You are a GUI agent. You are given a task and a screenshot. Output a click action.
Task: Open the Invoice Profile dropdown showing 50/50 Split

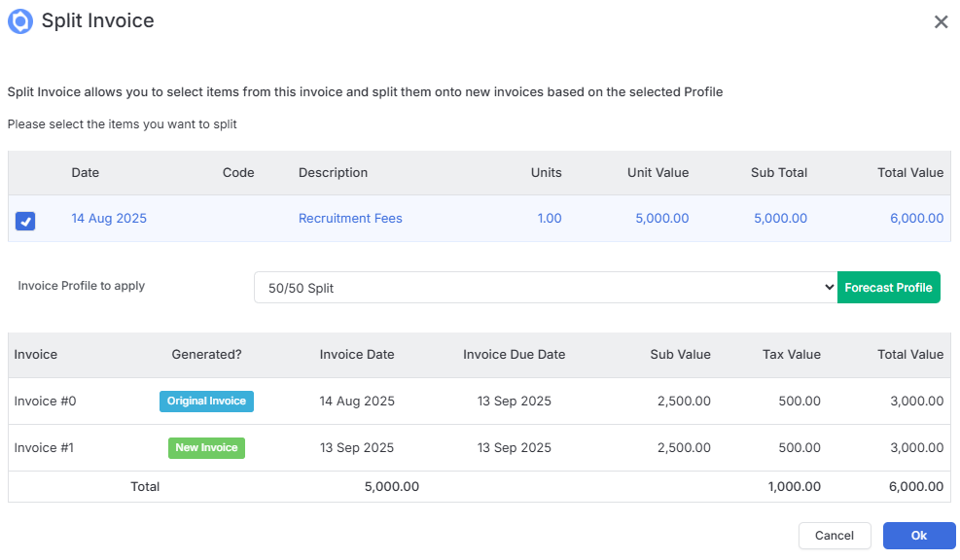tap(546, 288)
